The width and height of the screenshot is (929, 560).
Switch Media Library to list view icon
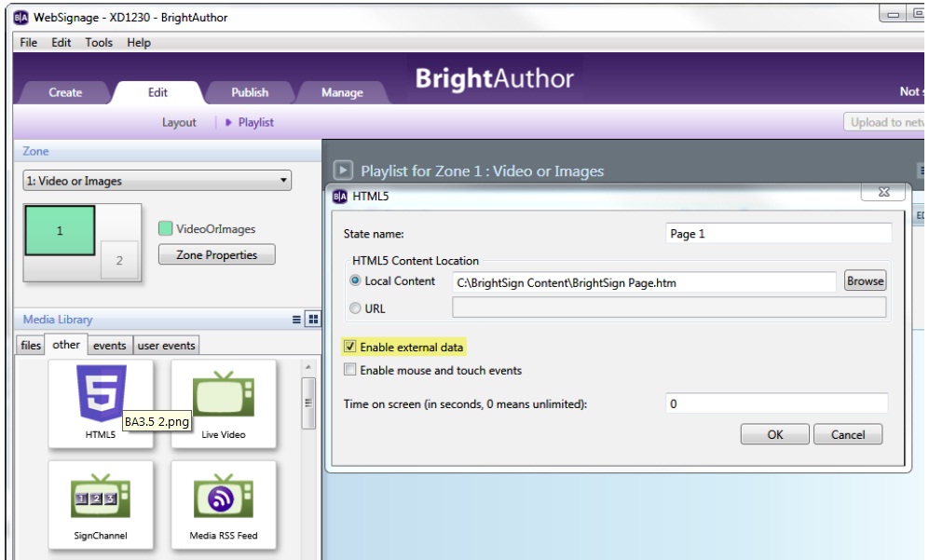297,320
